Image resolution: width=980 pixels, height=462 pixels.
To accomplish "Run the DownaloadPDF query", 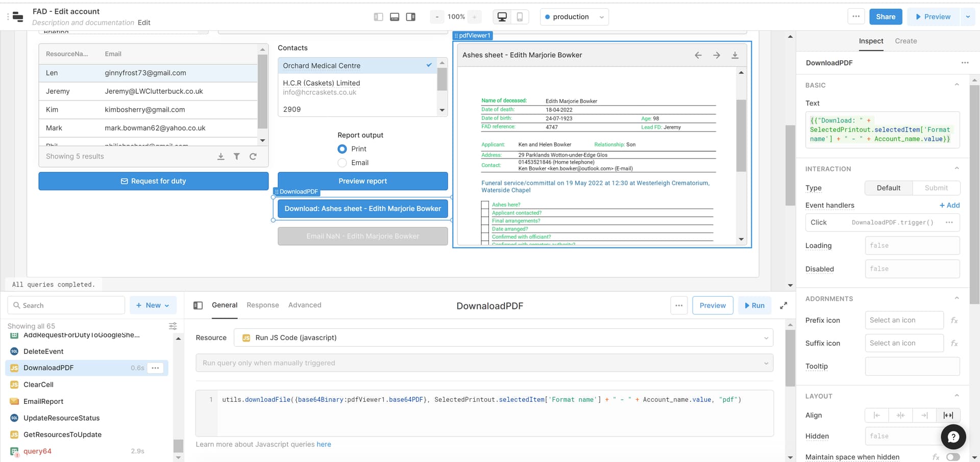I will coord(754,305).
